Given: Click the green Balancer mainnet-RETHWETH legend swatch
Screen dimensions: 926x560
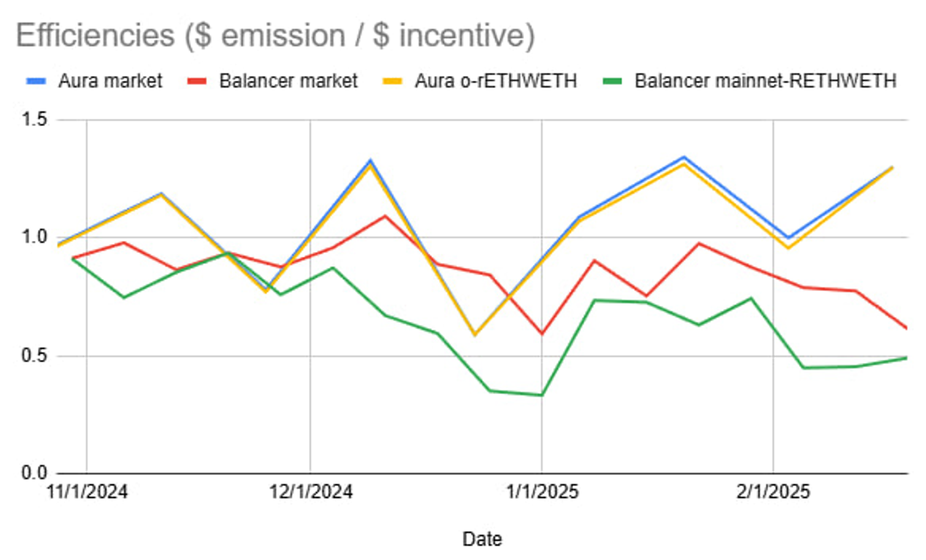Looking at the screenshot, I should tap(612, 81).
